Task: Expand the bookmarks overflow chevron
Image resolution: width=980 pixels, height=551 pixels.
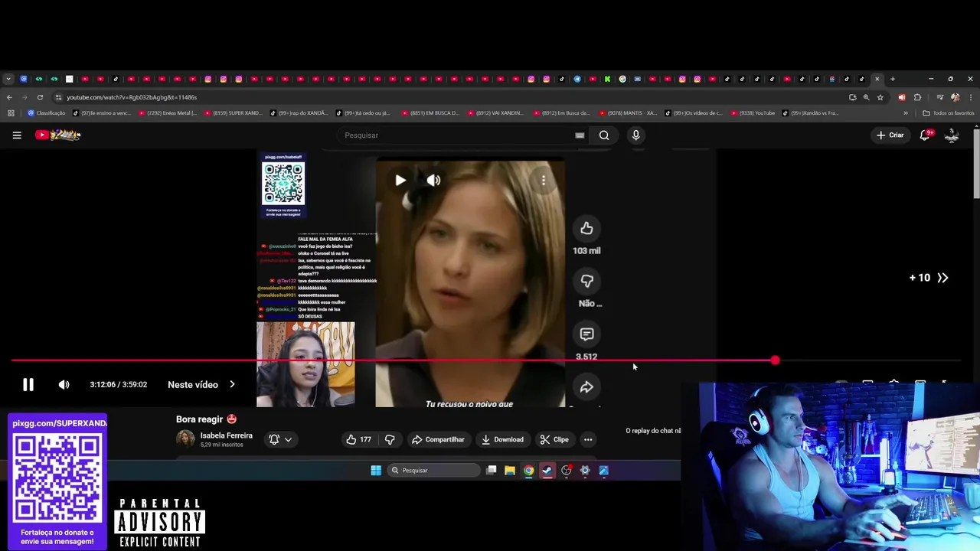Action: coord(906,113)
